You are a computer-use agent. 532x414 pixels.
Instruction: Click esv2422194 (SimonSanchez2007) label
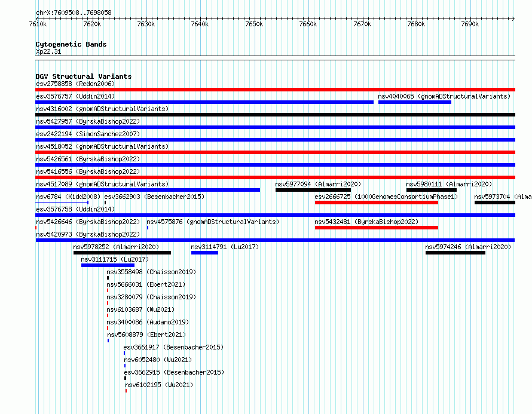click(x=88, y=134)
